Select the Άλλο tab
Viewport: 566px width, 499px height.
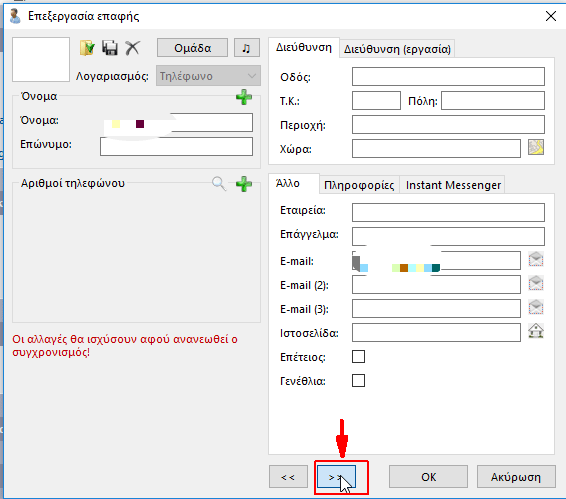294,183
